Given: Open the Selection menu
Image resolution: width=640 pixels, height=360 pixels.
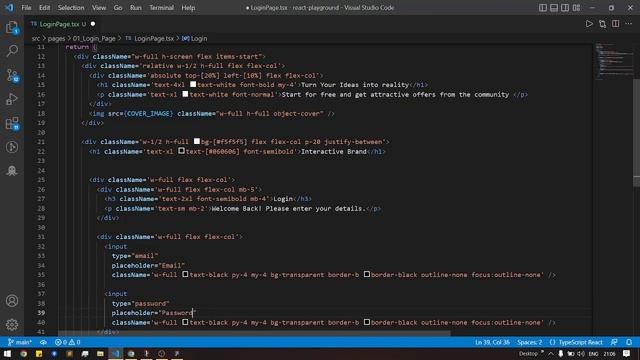Looking at the screenshot, I should [71, 8].
